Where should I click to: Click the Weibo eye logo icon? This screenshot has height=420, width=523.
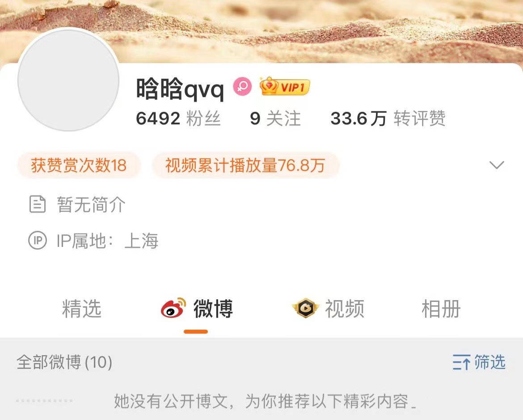[173, 307]
